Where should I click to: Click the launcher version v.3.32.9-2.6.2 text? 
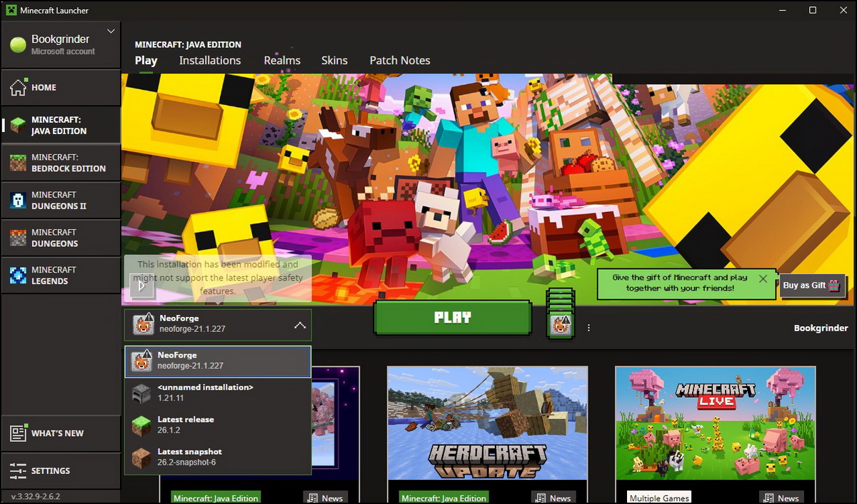36,496
